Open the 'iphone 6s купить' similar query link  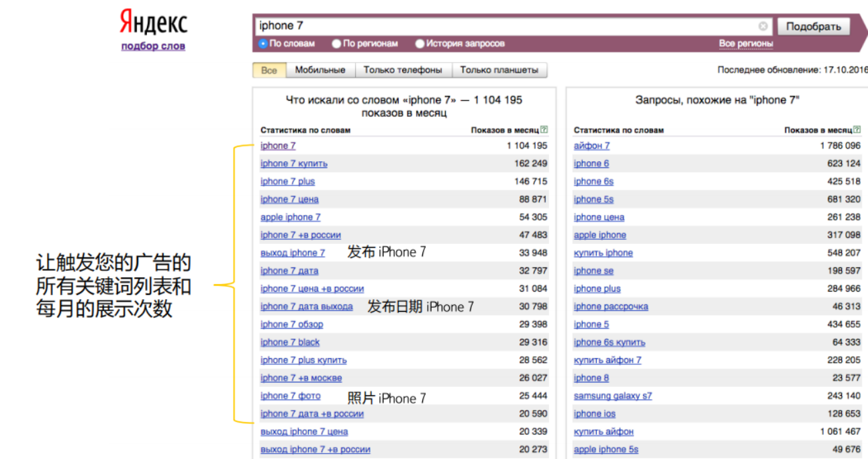click(610, 342)
